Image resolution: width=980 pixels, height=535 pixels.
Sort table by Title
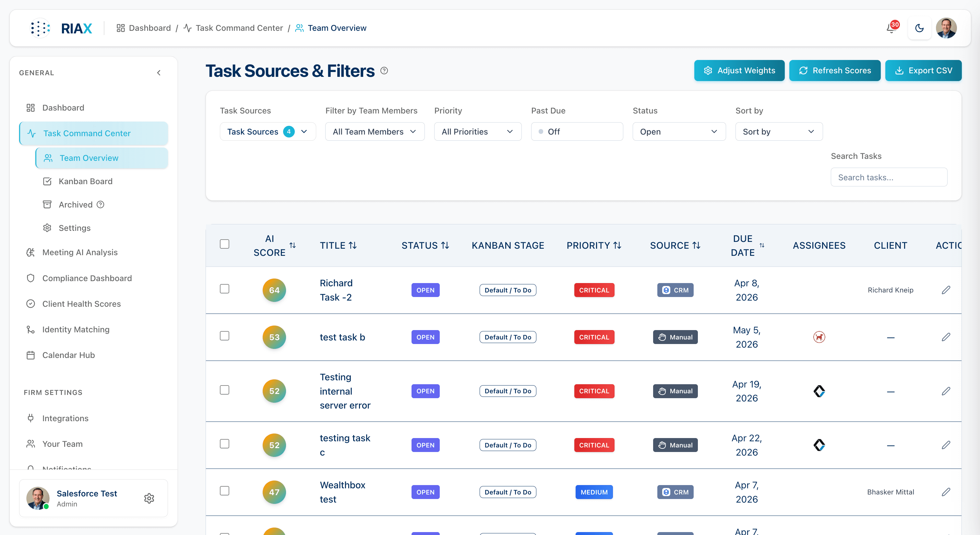click(353, 245)
